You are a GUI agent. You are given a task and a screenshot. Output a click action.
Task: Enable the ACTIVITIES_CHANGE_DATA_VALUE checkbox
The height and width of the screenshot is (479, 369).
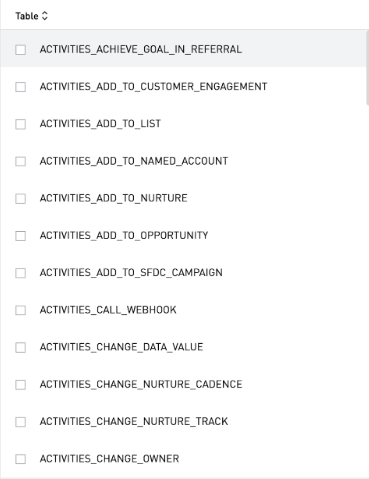click(21, 347)
